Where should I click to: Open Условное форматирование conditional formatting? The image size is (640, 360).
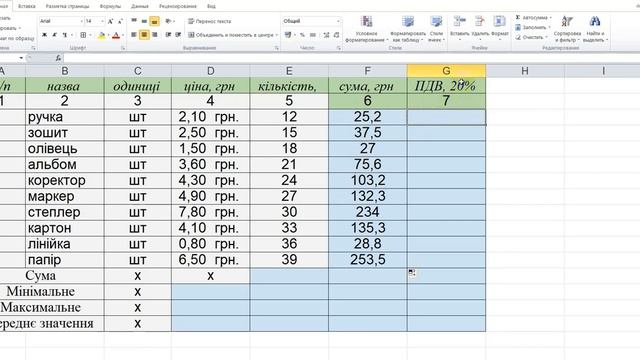(367, 29)
